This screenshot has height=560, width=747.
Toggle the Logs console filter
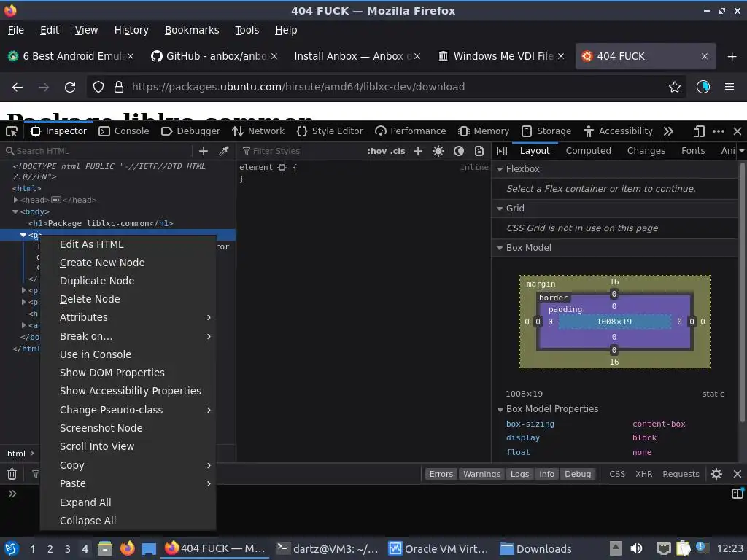point(519,474)
